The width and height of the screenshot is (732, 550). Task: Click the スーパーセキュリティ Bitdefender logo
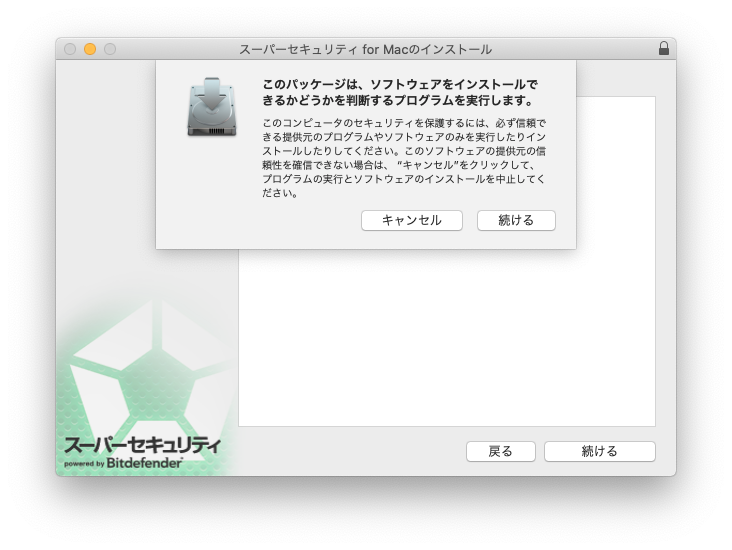click(142, 452)
